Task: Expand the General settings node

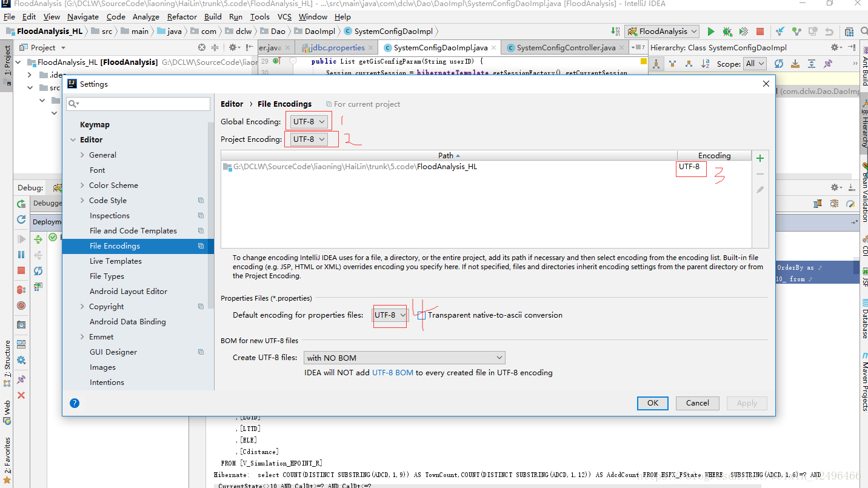Action: pyautogui.click(x=82, y=155)
